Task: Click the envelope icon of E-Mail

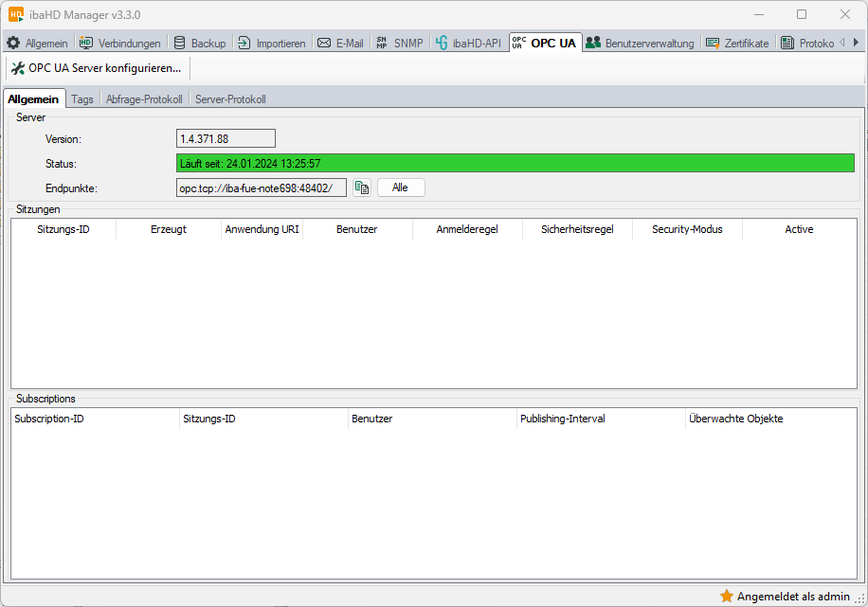Action: pos(324,43)
